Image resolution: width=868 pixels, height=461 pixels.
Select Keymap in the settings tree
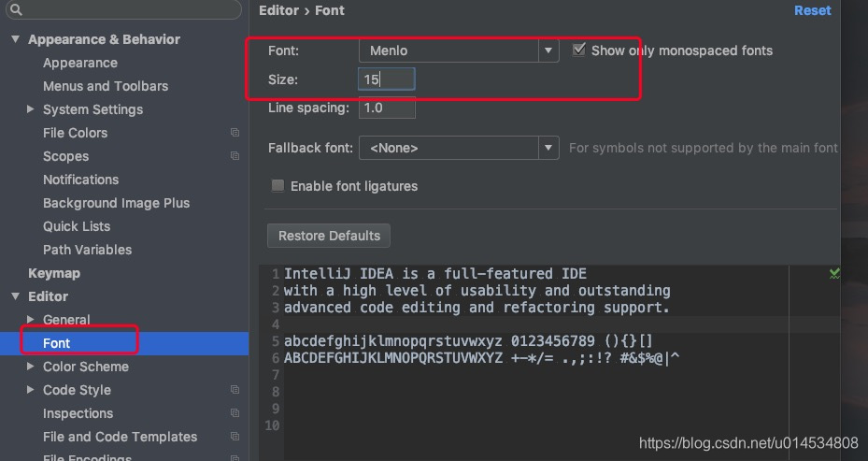[x=54, y=273]
